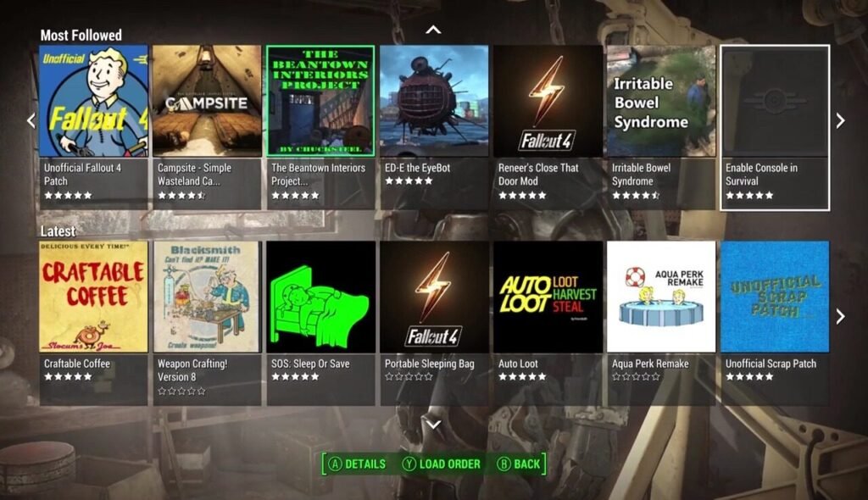Select Weapon Crafting Version 8 mod

[x=207, y=323]
